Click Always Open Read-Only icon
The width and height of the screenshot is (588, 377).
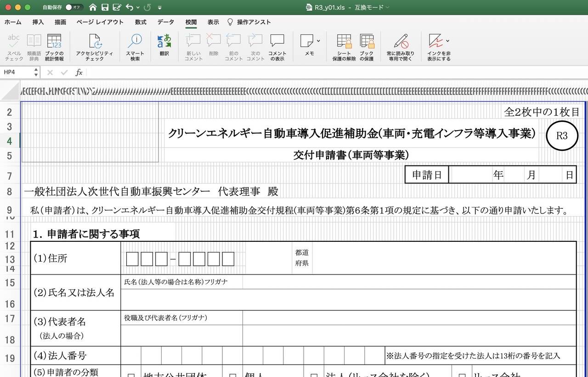pos(400,47)
